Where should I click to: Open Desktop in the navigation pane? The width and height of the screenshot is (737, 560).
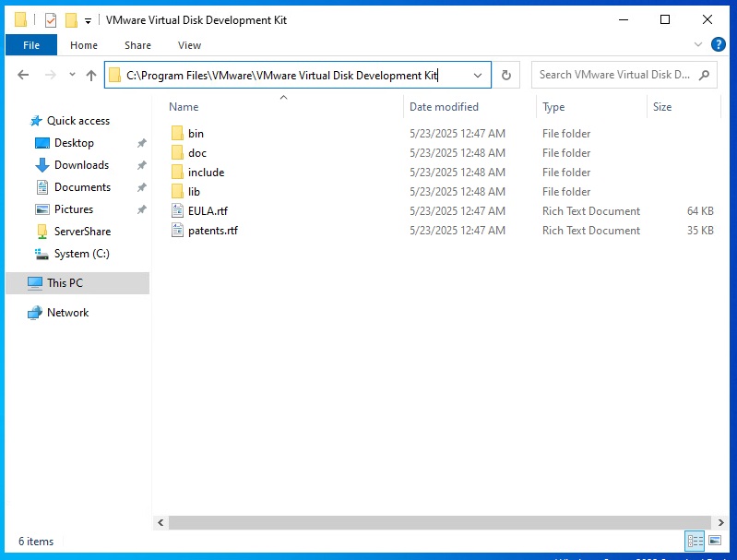click(74, 143)
